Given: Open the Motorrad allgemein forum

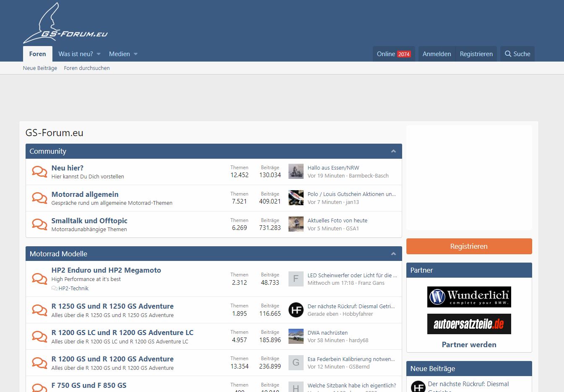Looking at the screenshot, I should [85, 194].
